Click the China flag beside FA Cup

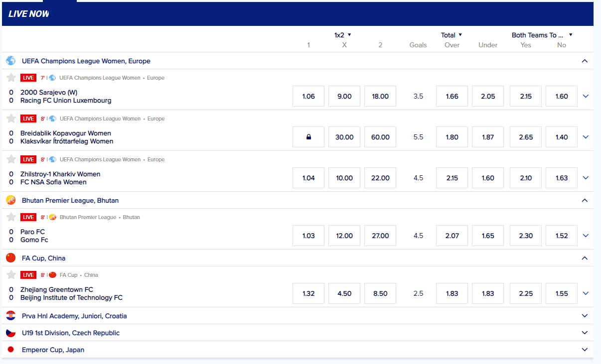click(11, 258)
